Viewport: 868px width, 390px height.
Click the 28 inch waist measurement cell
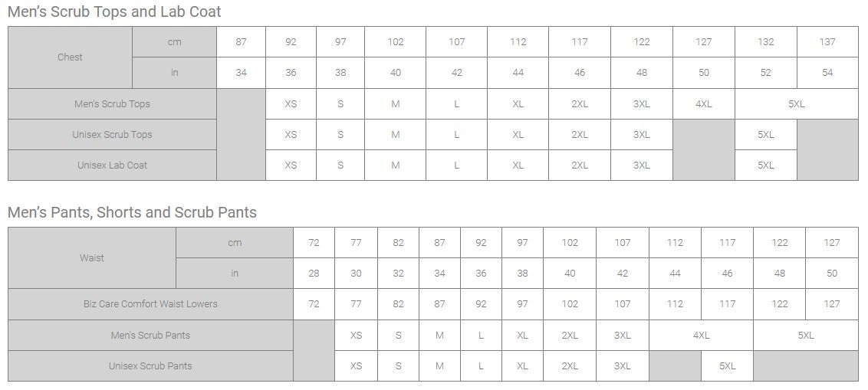pos(314,273)
